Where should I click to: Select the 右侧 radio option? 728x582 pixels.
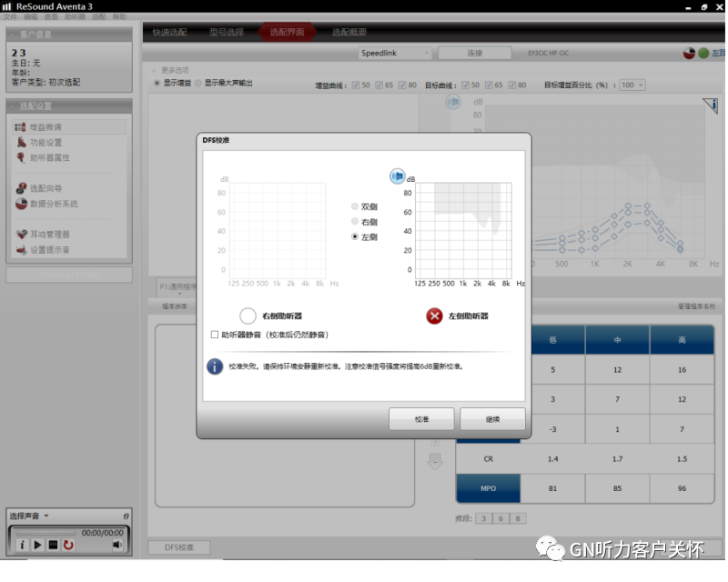(355, 222)
